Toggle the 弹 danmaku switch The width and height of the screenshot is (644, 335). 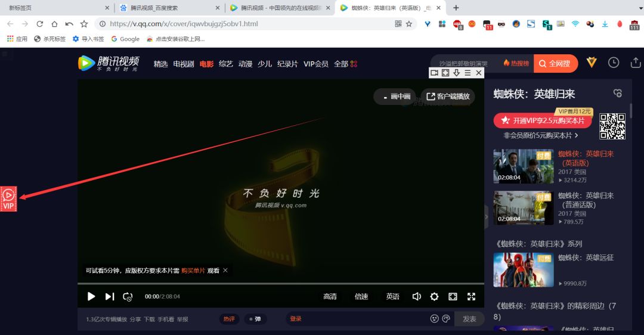255,319
